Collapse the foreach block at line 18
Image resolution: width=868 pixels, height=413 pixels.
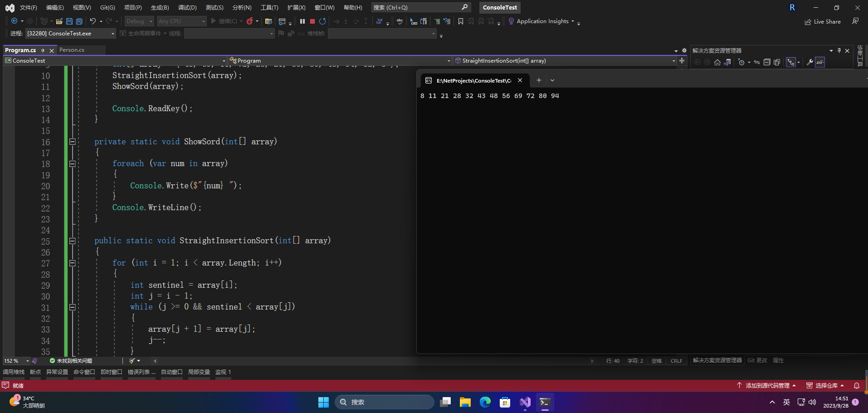click(72, 164)
